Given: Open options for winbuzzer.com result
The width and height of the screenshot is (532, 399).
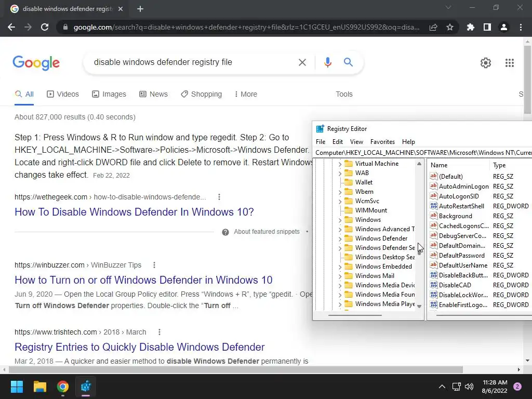Looking at the screenshot, I should click(x=154, y=265).
